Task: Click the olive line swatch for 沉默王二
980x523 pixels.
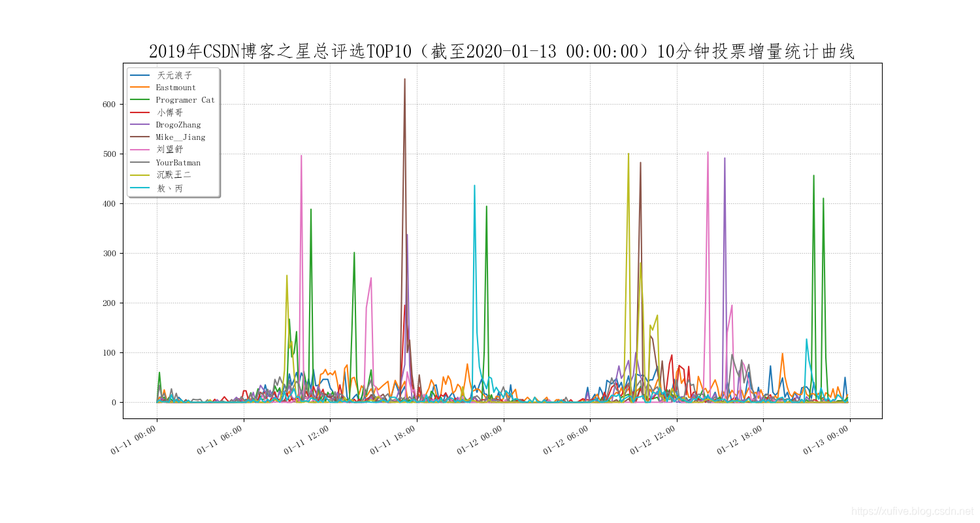Action: tap(140, 175)
